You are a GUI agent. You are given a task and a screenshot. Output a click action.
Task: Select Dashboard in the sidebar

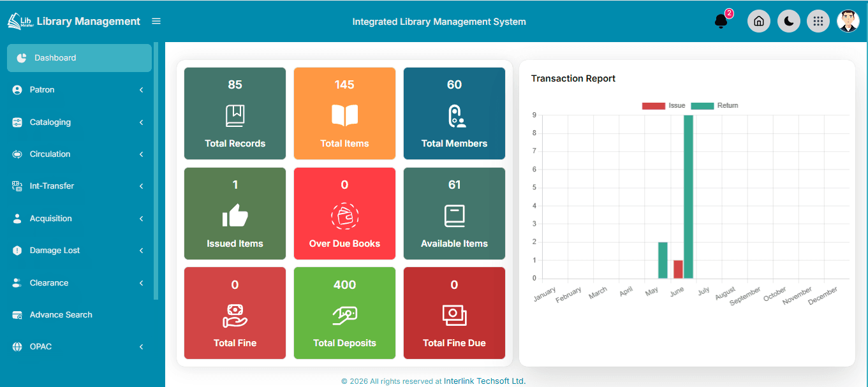79,58
